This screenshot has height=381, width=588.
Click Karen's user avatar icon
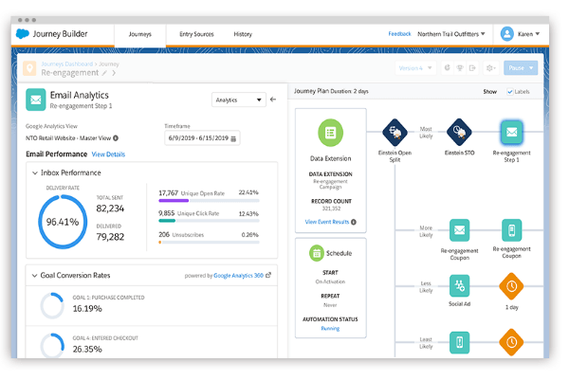(x=507, y=34)
